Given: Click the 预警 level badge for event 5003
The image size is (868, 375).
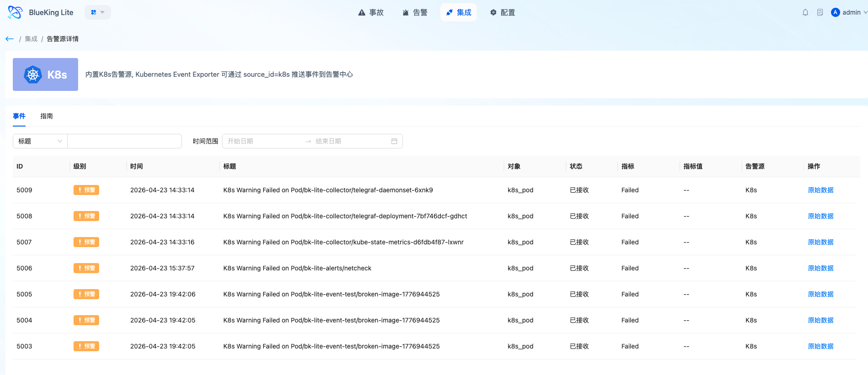Looking at the screenshot, I should point(86,346).
